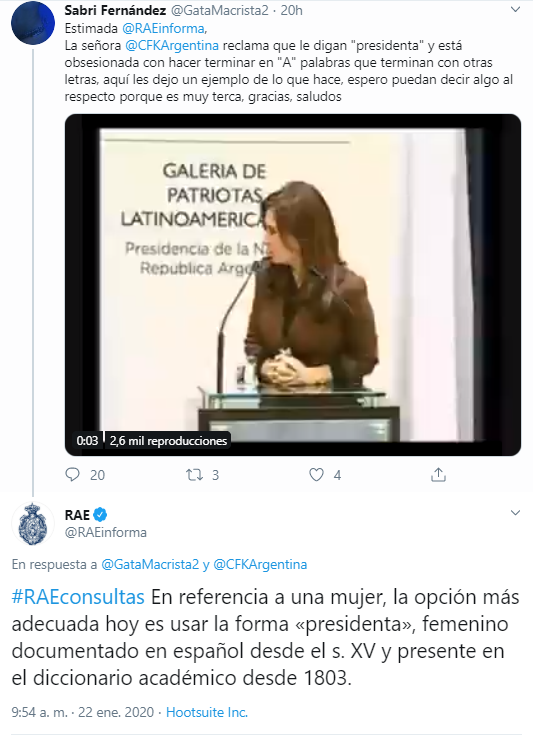This screenshot has height=736, width=533.
Task: Open @CFKArgentina mention in tweet text
Action: click(x=172, y=46)
